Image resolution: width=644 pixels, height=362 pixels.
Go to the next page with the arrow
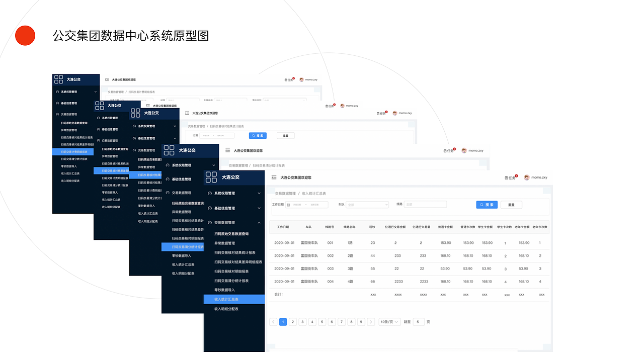pyautogui.click(x=371, y=322)
